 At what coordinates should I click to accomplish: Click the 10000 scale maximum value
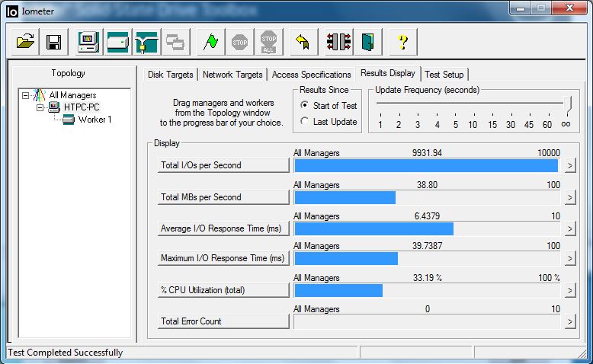click(549, 153)
